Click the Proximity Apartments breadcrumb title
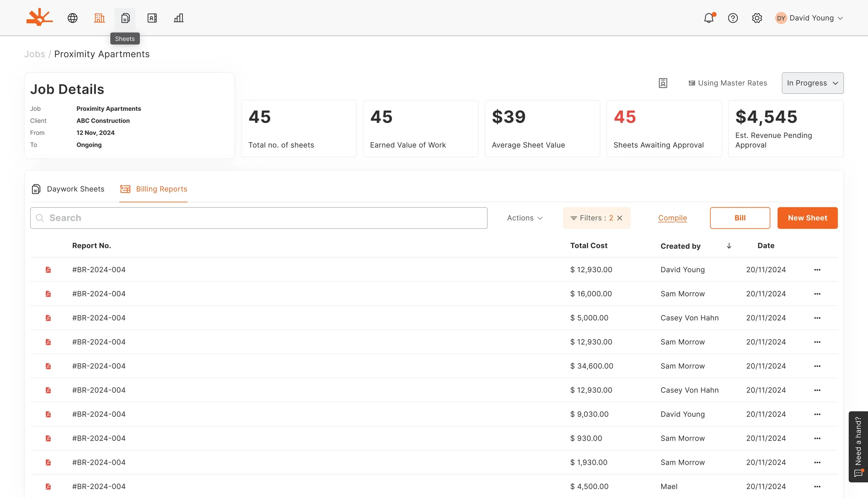Image resolution: width=868 pixels, height=498 pixels. [102, 54]
